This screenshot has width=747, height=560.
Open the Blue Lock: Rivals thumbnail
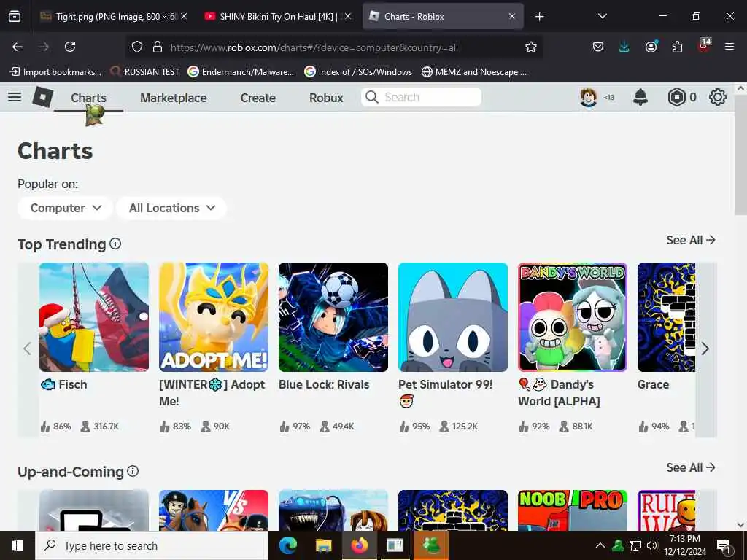[333, 317]
